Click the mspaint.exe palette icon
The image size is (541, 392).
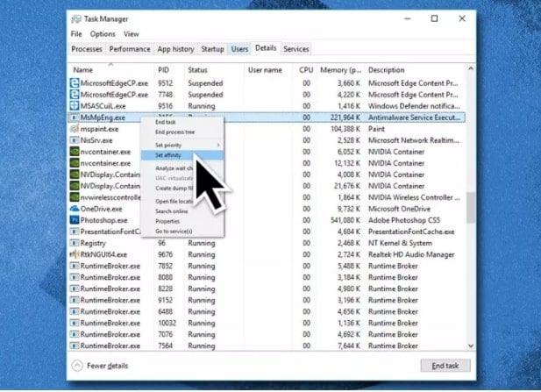click(x=75, y=129)
